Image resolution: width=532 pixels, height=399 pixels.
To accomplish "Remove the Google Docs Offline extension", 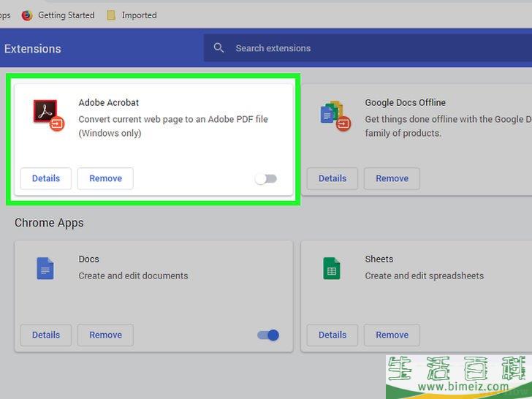I will pos(392,178).
